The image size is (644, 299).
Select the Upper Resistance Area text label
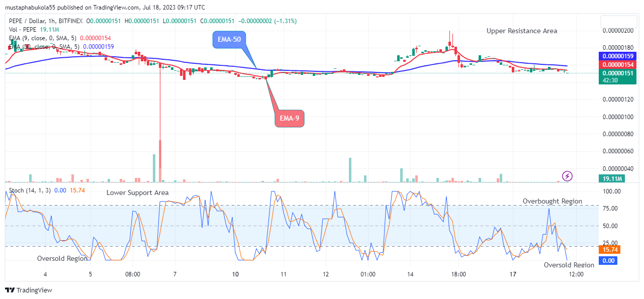tap(522, 31)
